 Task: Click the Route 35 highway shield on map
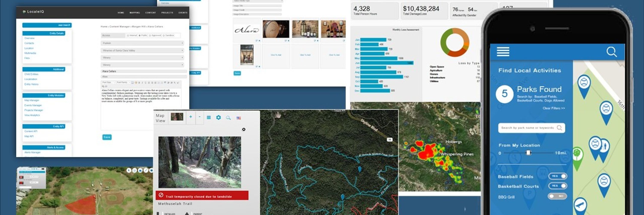click(390, 140)
